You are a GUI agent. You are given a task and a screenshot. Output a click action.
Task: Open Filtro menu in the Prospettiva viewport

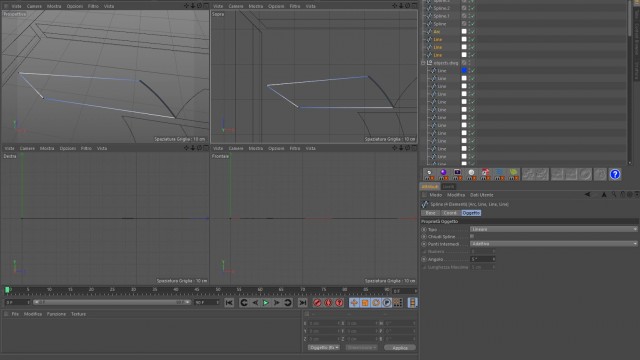(93, 6)
